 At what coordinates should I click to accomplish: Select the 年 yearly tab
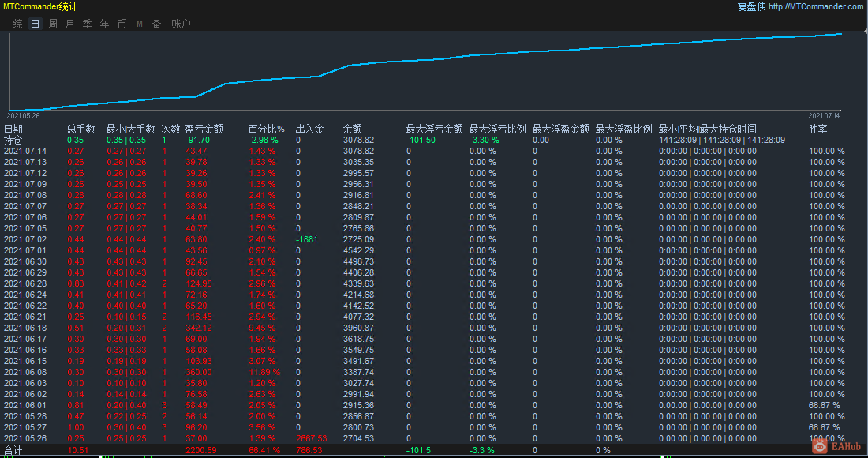(x=105, y=24)
